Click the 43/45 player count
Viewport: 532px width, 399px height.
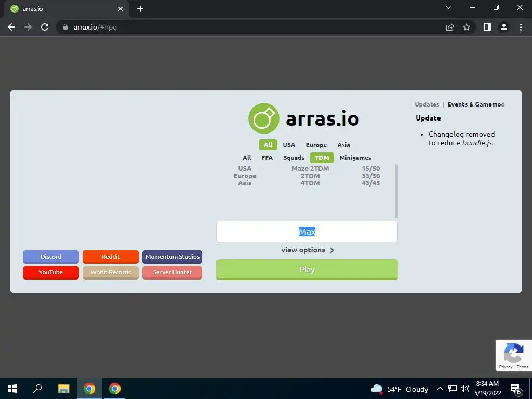pos(370,183)
